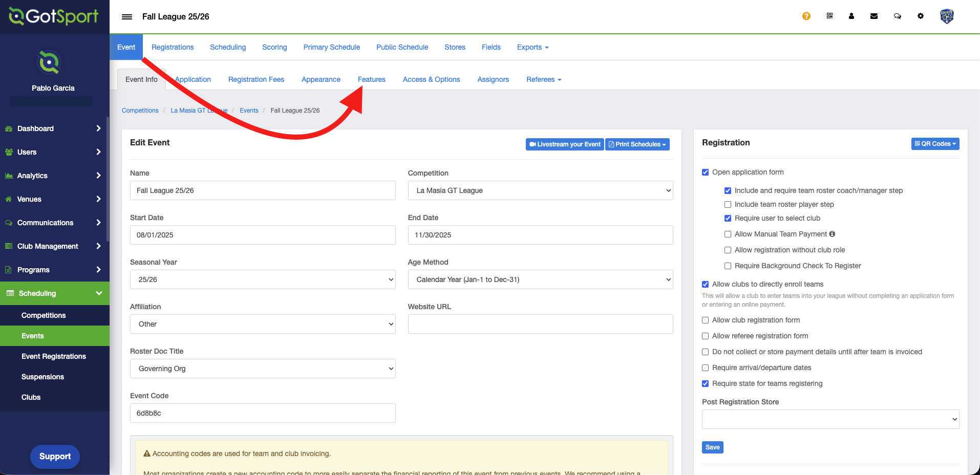Switch to the Features tab
Image resolution: width=980 pixels, height=475 pixels.
pyautogui.click(x=371, y=79)
